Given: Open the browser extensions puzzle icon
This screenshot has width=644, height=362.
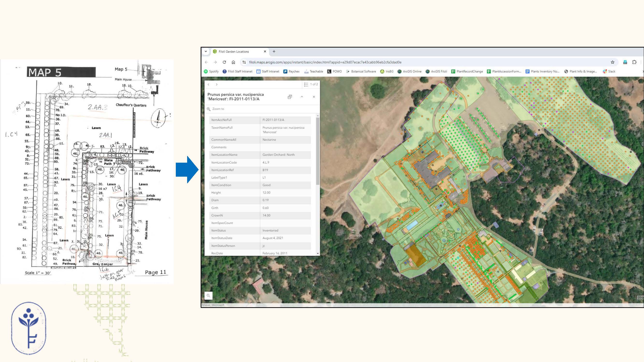Looking at the screenshot, I should tap(634, 62).
